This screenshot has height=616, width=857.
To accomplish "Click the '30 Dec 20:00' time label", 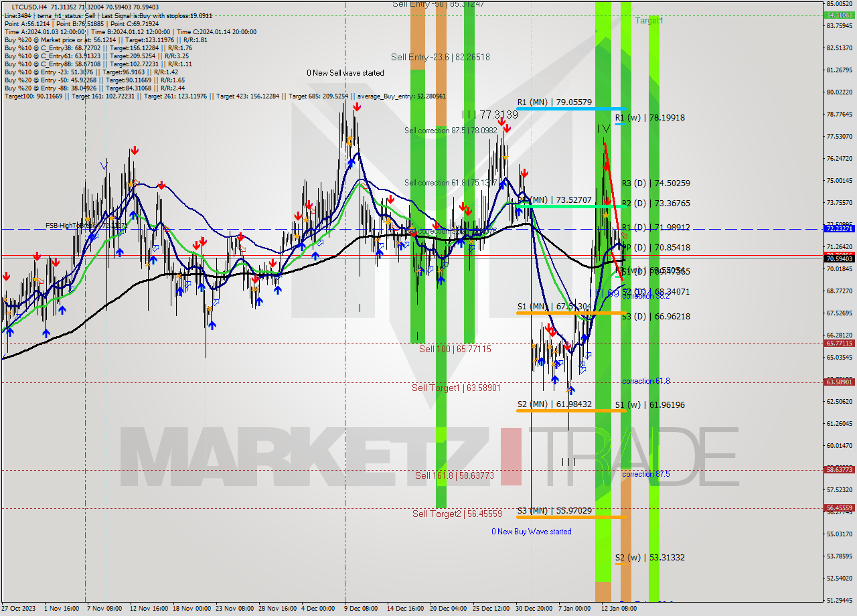I will point(533,609).
